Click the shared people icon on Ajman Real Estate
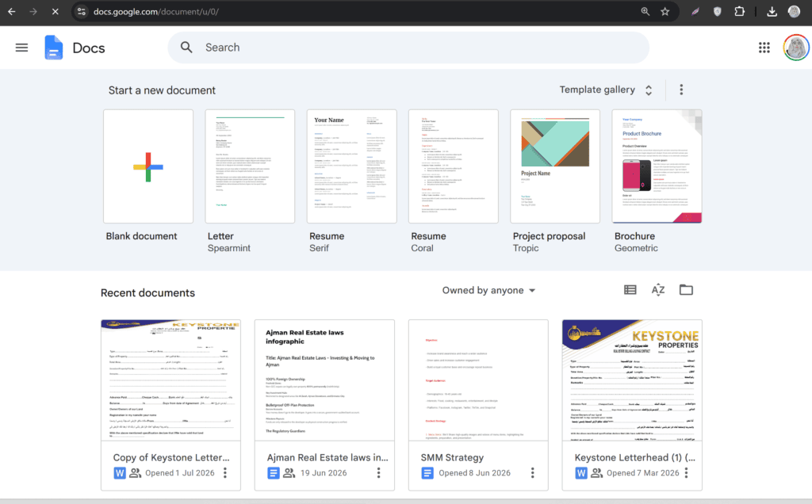The image size is (812, 504). click(289, 473)
